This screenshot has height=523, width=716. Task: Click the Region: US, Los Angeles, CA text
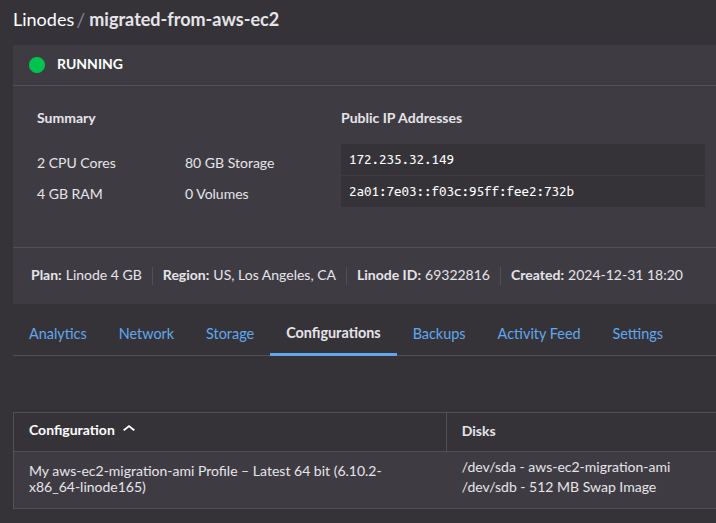point(249,275)
